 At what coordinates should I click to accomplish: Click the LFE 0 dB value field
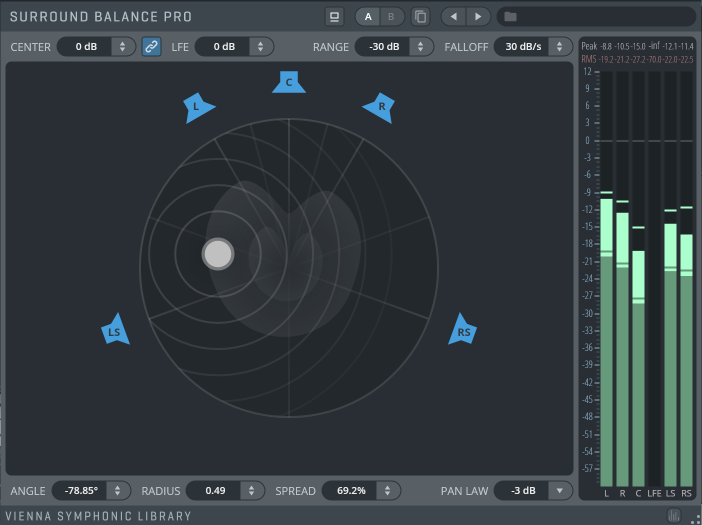[x=224, y=47]
